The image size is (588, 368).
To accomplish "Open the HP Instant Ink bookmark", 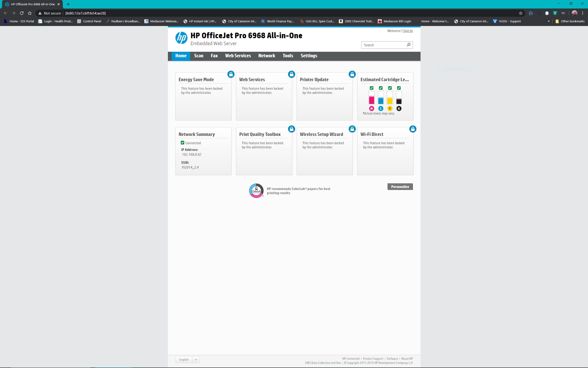I will click(200, 21).
